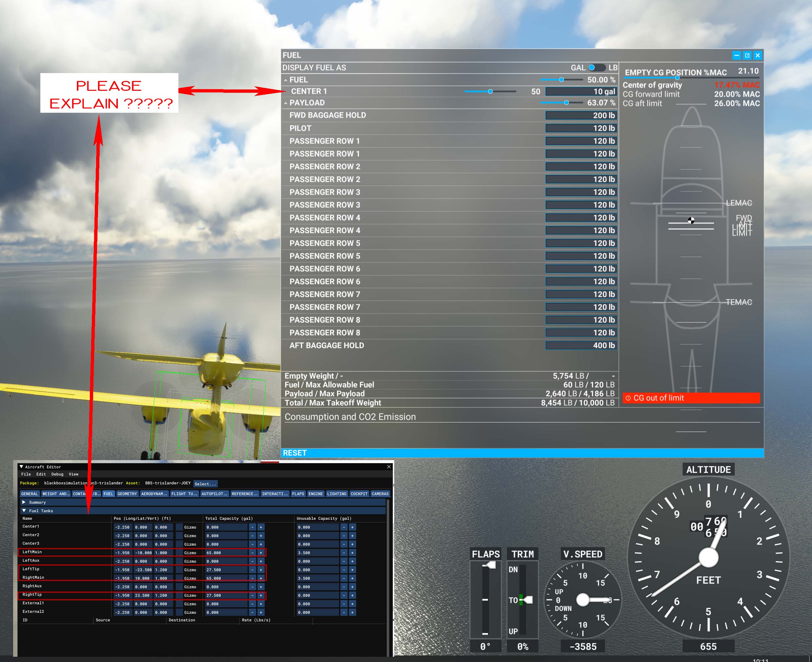Close the FUEL panel
The height and width of the screenshot is (662, 812).
coord(758,55)
